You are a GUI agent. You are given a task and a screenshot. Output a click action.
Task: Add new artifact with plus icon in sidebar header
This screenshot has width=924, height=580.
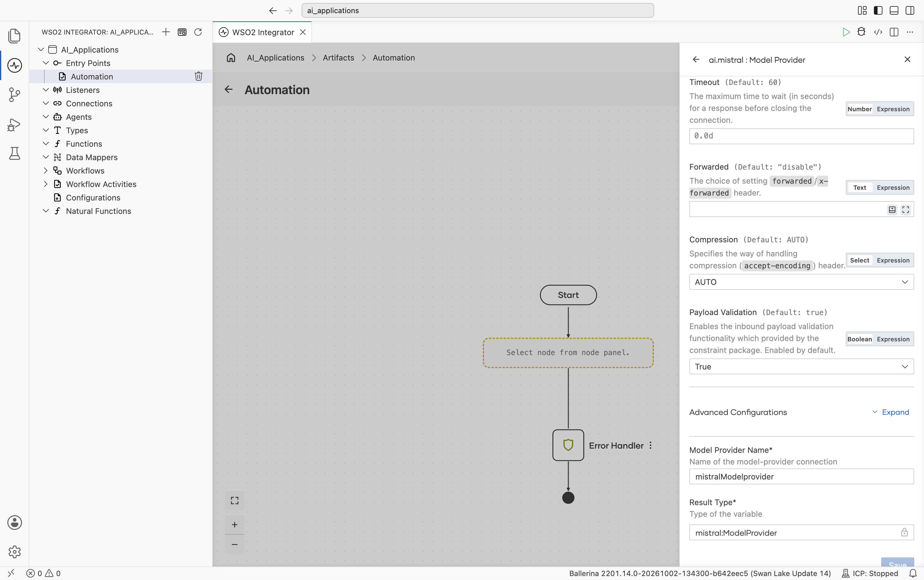[166, 32]
